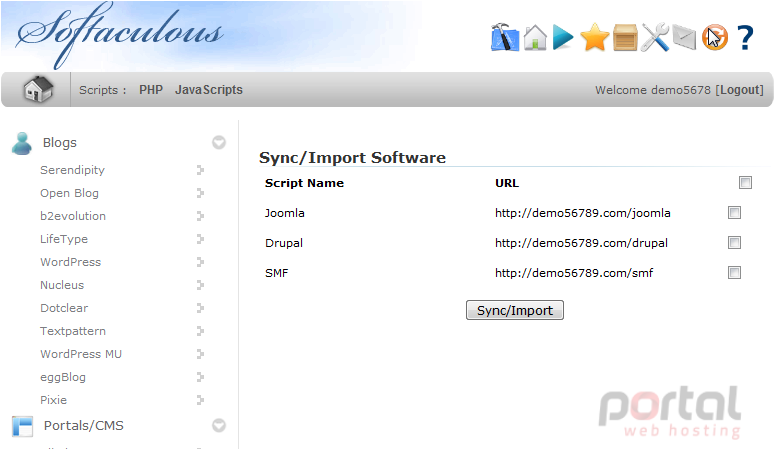Click the http://demo56789.com/smf URL text
Screen dimensions: 776x450
(x=574, y=273)
